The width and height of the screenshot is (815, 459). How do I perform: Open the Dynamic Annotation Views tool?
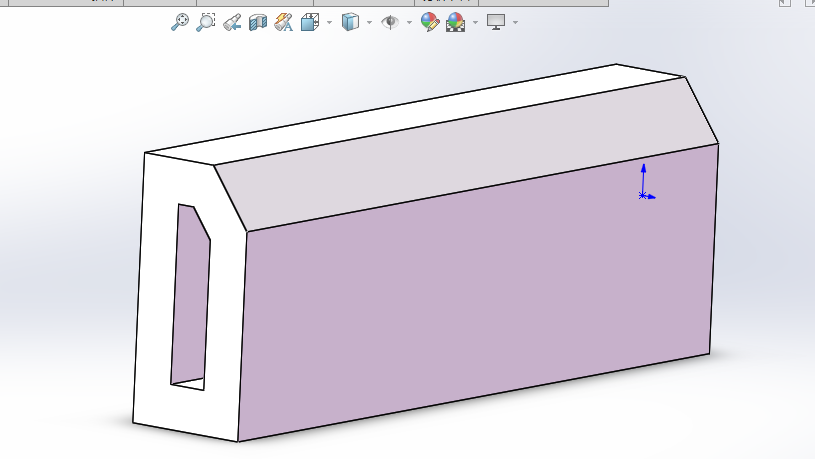click(283, 21)
